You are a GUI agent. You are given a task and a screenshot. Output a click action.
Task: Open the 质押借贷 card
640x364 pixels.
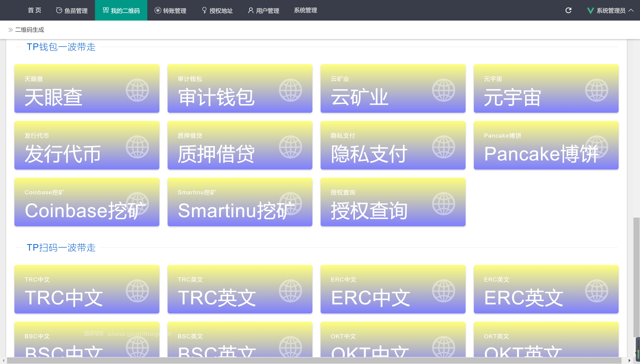click(240, 145)
